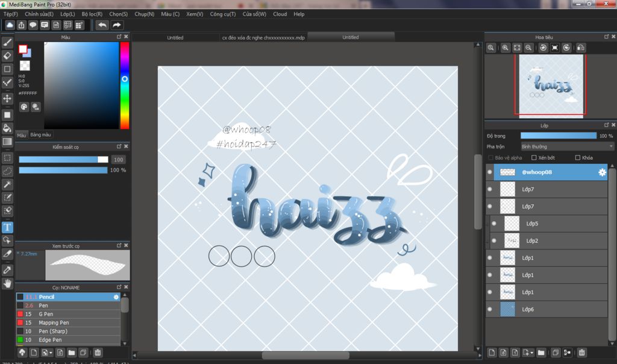This screenshot has width=617, height=364.
Task: Select the Pen (Sharp) brush
Action: pyautogui.click(x=68, y=331)
